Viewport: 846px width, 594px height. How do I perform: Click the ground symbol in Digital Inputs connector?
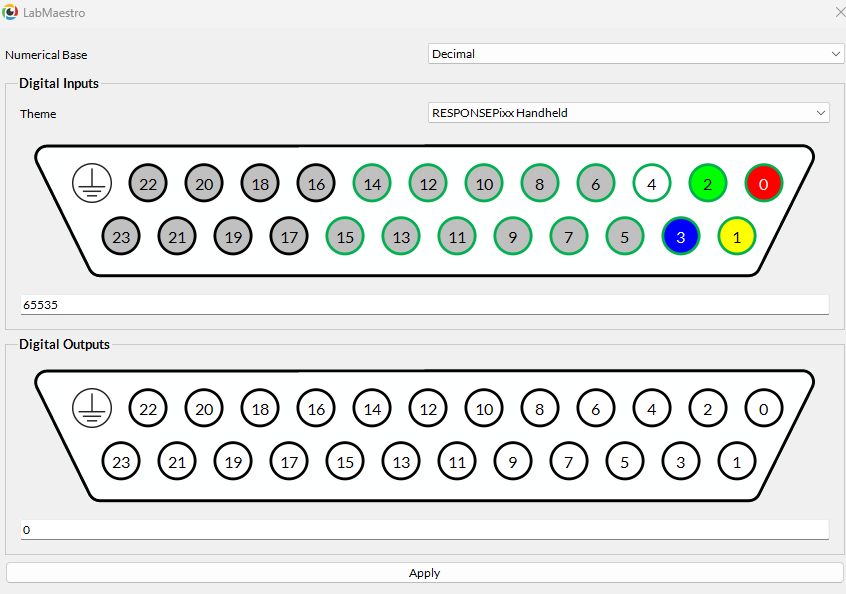click(x=92, y=184)
